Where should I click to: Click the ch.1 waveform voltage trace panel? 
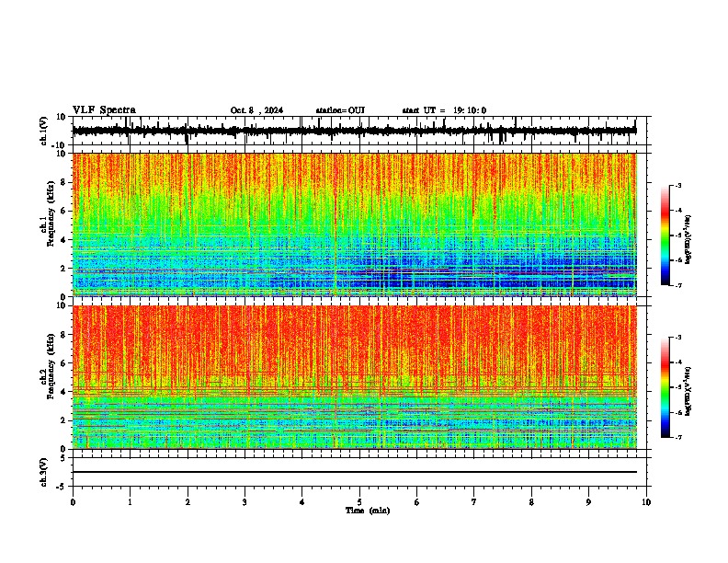359,131
